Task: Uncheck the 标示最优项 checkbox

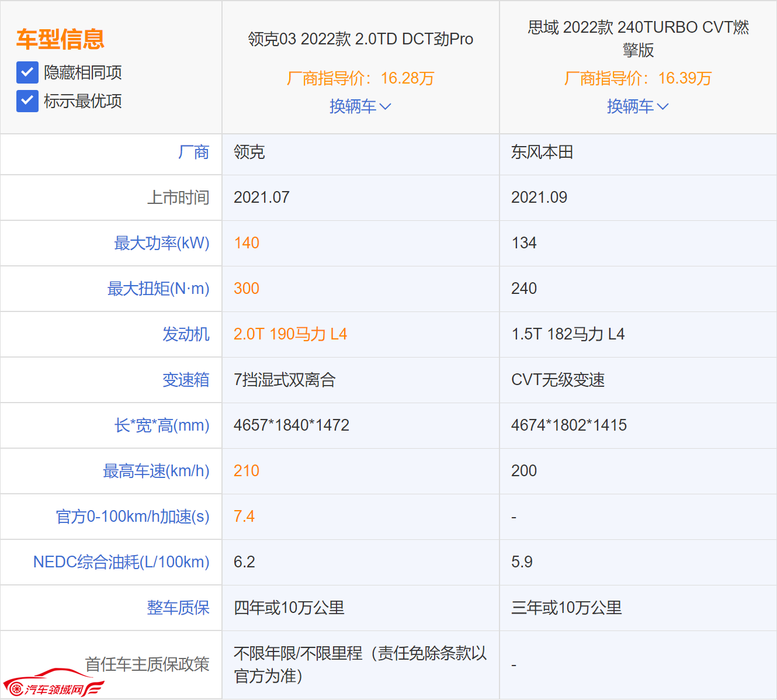Action: click(x=27, y=101)
